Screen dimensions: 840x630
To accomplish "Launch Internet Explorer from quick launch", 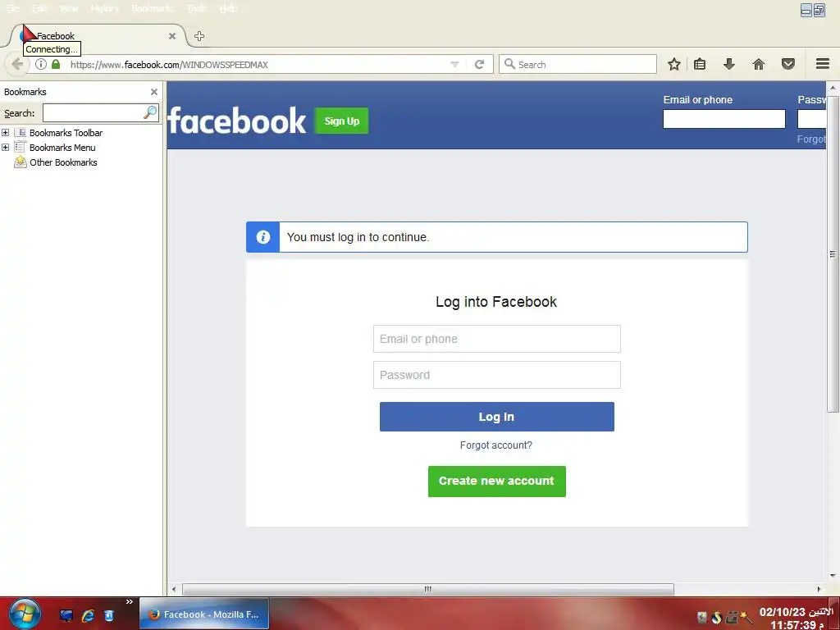I will coord(88,615).
